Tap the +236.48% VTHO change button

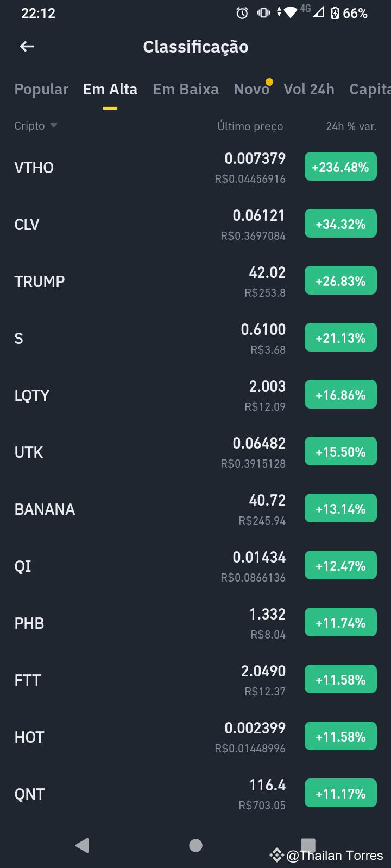[340, 167]
